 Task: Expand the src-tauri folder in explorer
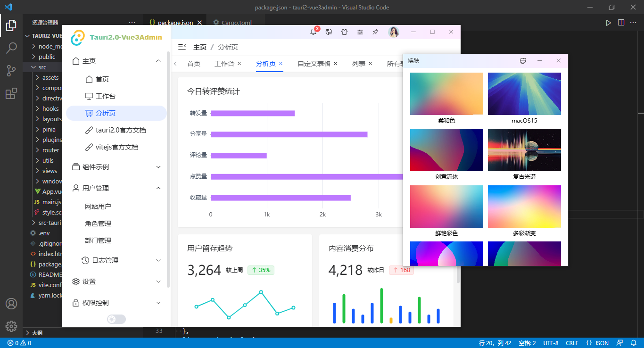click(49, 223)
